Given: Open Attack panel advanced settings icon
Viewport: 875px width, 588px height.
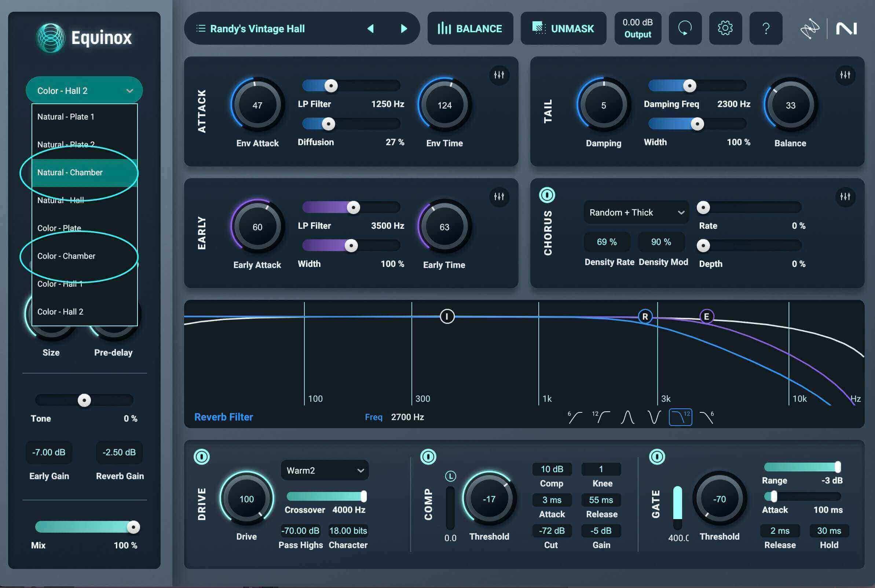Looking at the screenshot, I should coord(499,75).
